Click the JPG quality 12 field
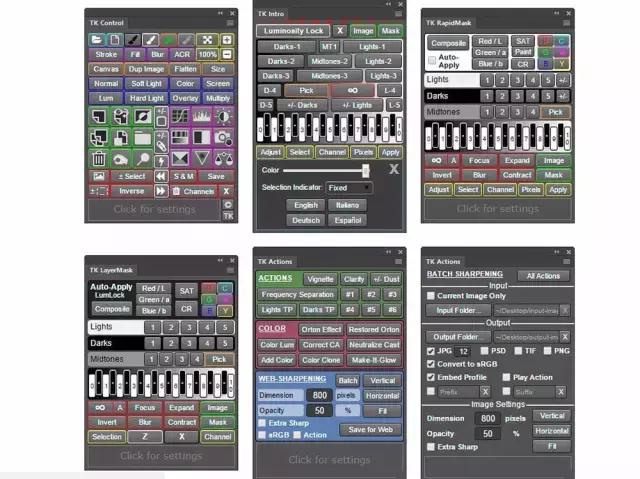640x479 pixels. (463, 351)
